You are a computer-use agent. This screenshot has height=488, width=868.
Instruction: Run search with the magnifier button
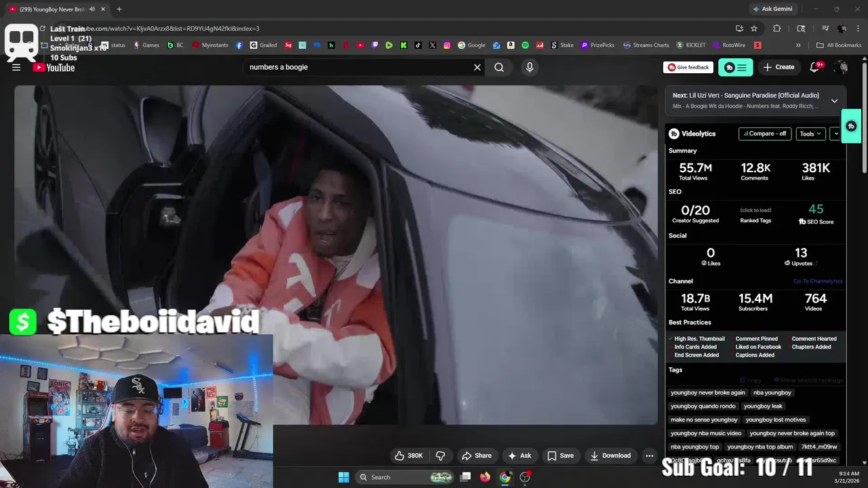pyautogui.click(x=499, y=67)
